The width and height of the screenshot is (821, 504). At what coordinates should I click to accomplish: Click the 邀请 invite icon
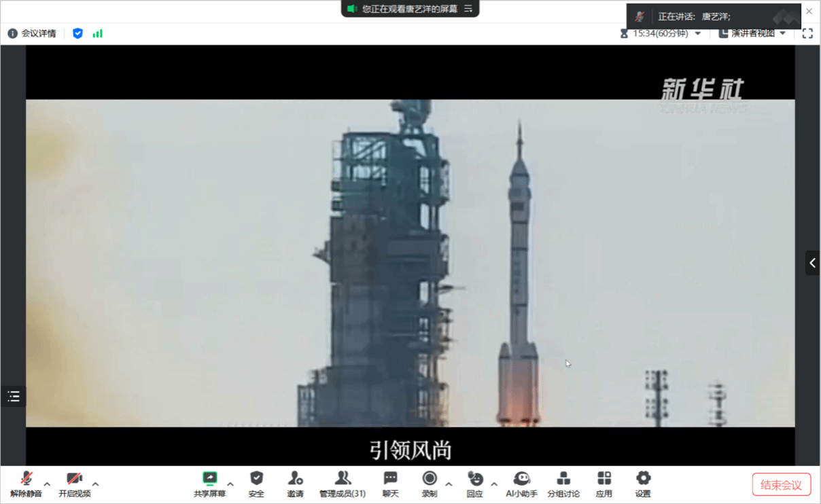click(x=295, y=484)
